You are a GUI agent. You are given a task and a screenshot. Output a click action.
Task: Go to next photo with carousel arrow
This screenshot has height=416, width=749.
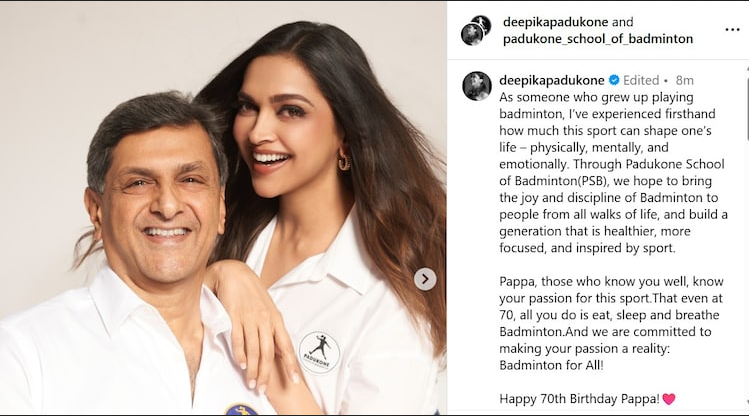pyautogui.click(x=425, y=279)
